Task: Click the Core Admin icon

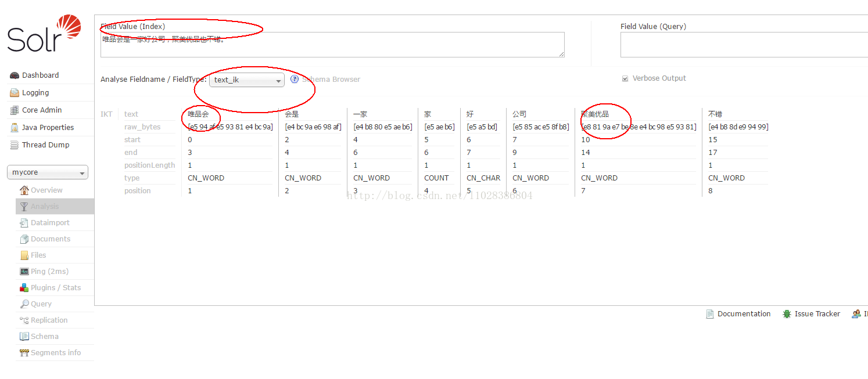Action: pyautogui.click(x=15, y=110)
